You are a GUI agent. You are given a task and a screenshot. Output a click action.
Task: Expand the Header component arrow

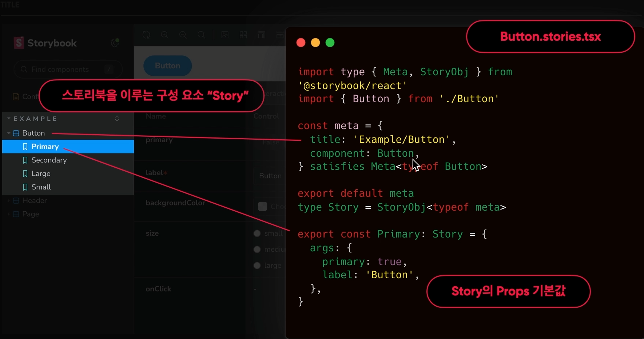(9, 200)
